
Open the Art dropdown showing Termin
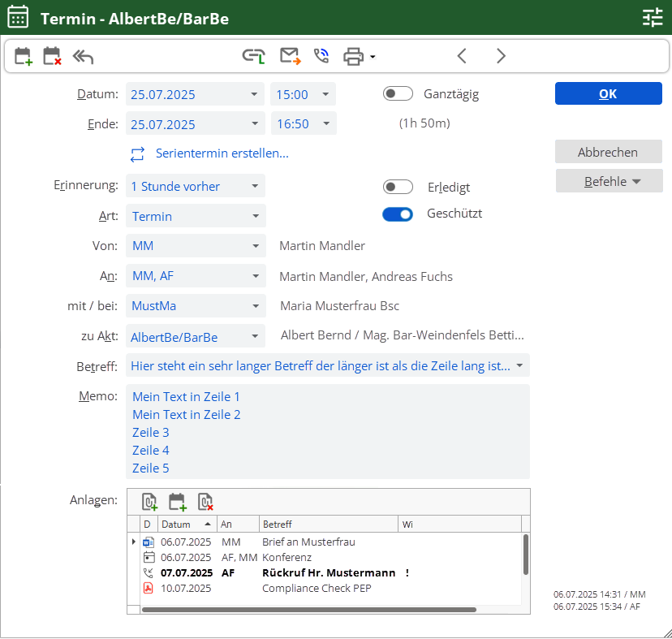click(195, 216)
